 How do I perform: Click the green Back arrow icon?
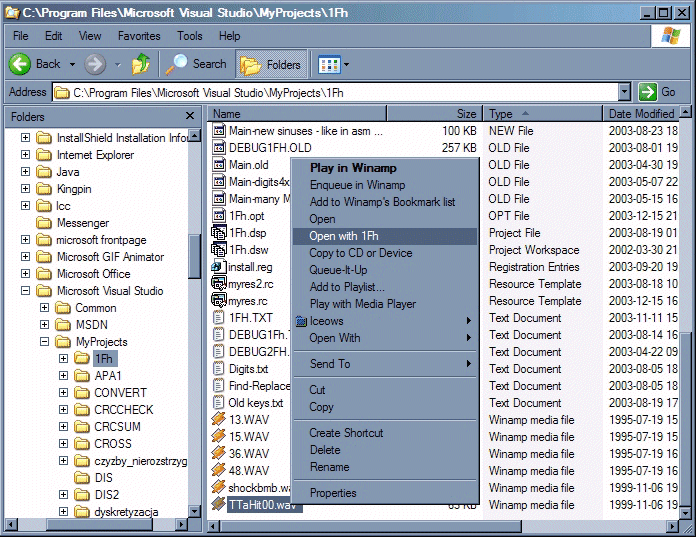[20, 65]
